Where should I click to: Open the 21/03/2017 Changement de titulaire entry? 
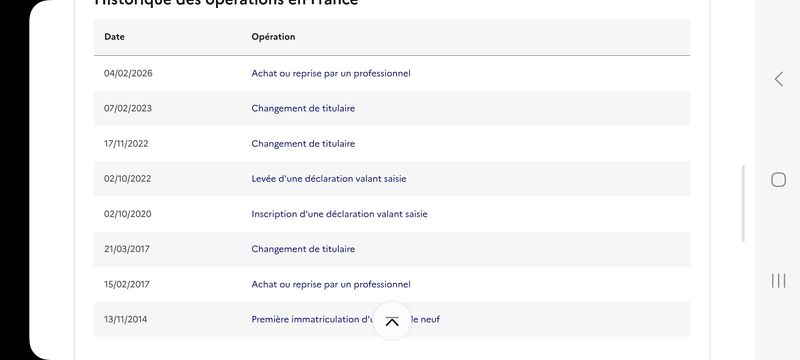[x=303, y=249]
